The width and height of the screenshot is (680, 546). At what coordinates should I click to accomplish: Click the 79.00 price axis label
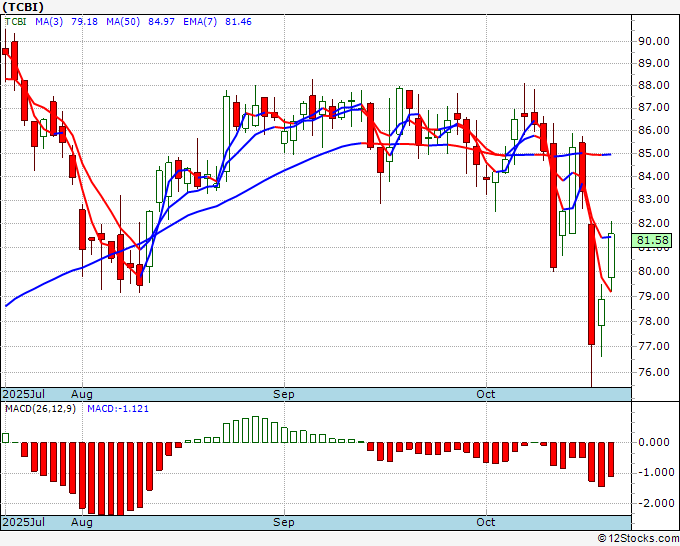654,296
